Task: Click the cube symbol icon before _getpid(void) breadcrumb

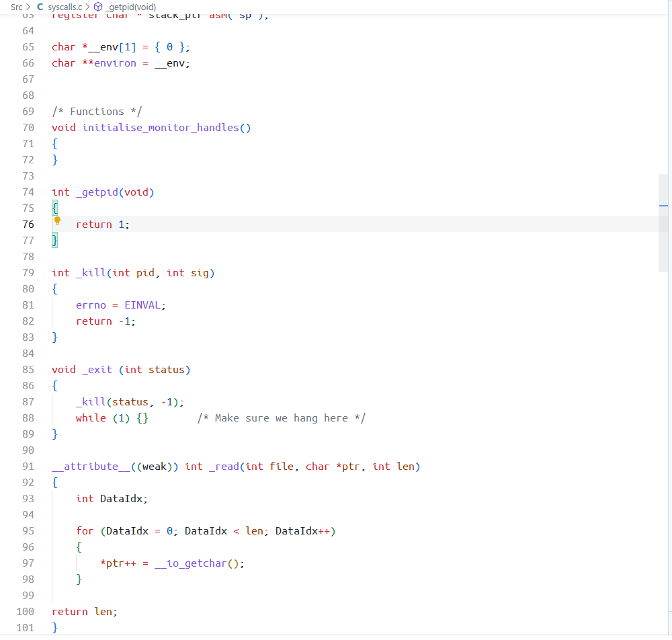Action: tap(98, 7)
